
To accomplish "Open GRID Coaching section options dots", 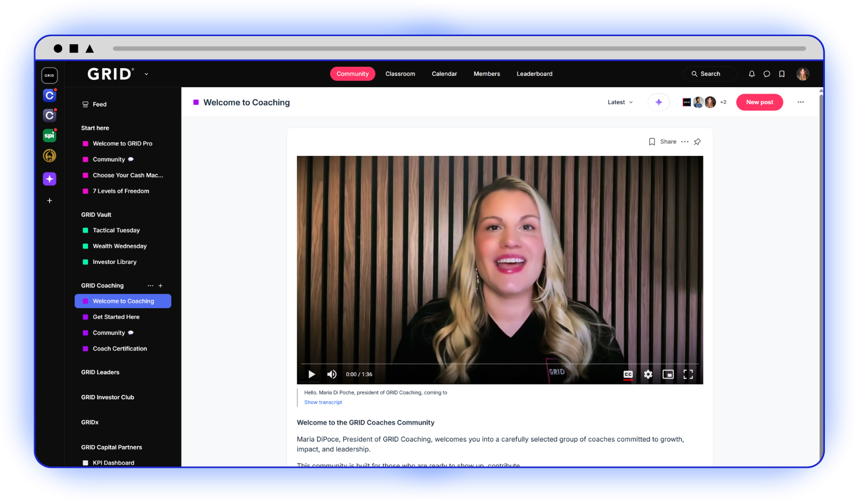I will 150,286.
